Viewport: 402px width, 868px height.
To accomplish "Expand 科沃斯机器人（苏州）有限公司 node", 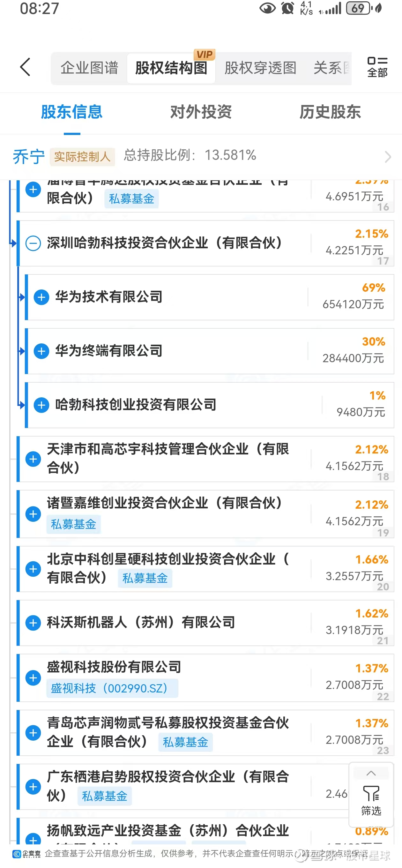I will click(x=33, y=623).
